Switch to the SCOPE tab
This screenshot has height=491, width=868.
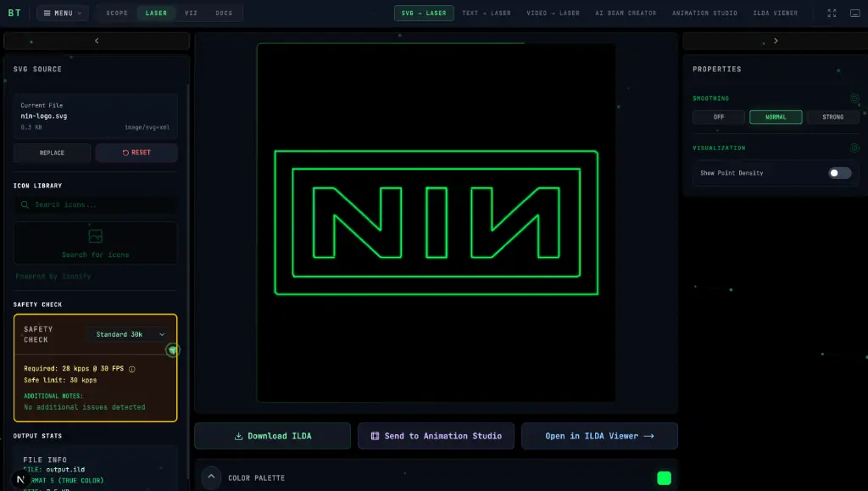pos(117,13)
